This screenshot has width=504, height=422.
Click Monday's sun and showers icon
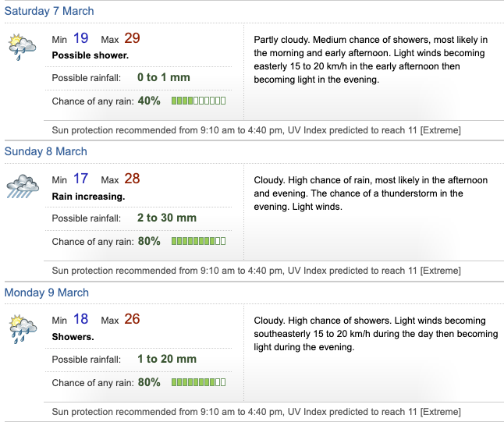coord(22,328)
